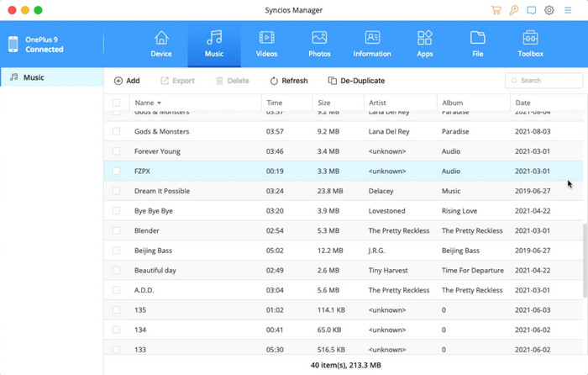Open settings gear icon
588x375 pixels.
549,10
